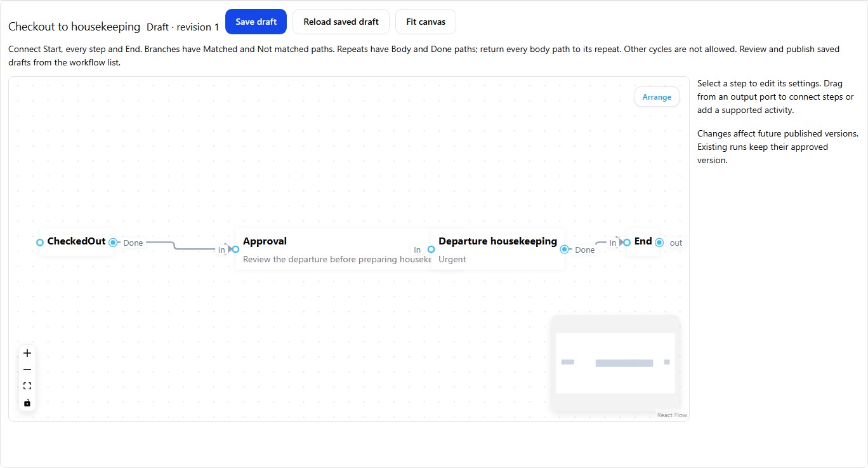Click 'Changes affect future published versions' note

pos(778,147)
